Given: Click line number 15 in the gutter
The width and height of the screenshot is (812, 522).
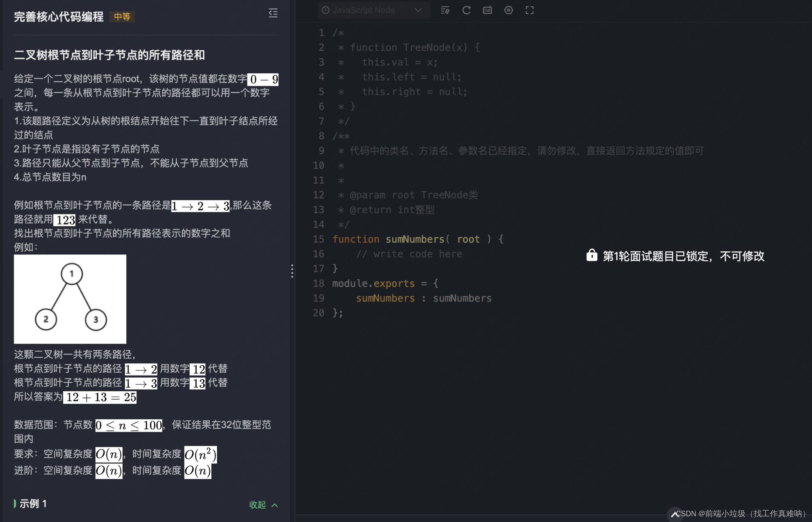Looking at the screenshot, I should click(319, 239).
